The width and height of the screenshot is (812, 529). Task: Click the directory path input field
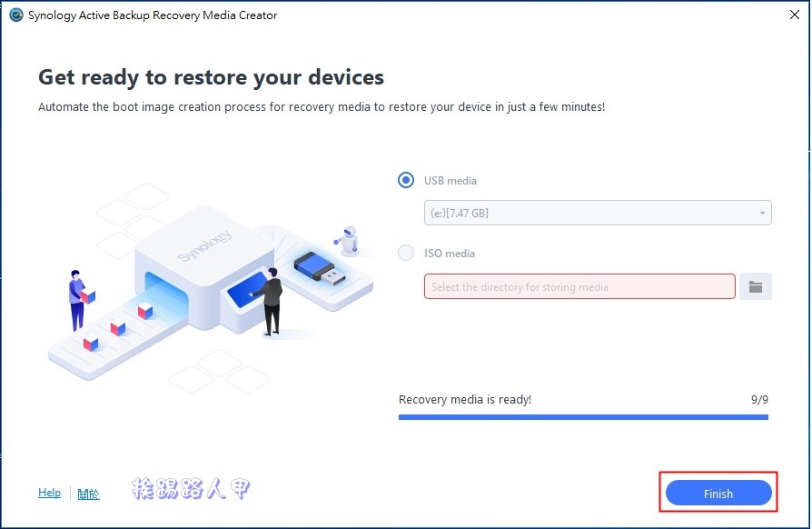coord(579,286)
